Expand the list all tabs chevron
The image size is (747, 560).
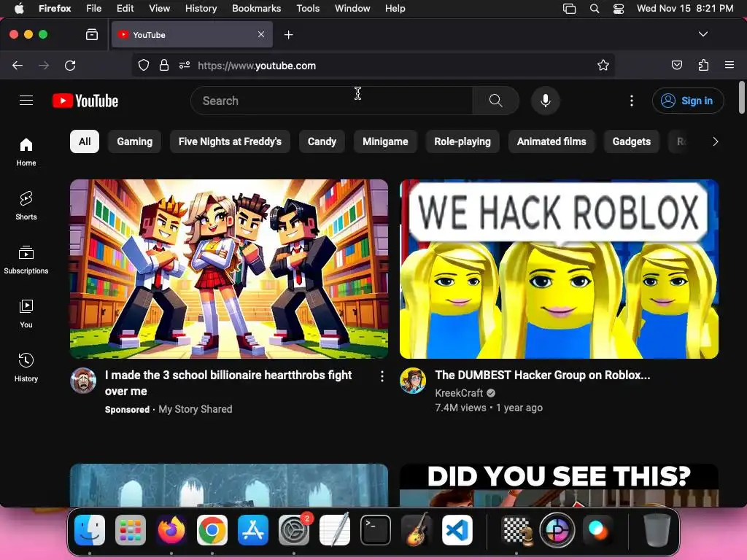coord(703,34)
